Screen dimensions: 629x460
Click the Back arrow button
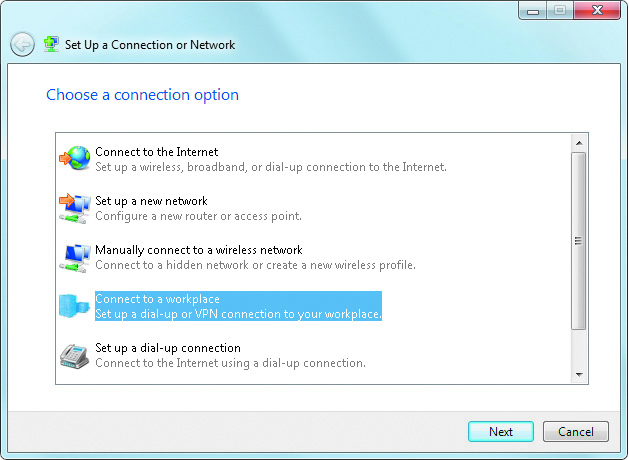(x=22, y=44)
